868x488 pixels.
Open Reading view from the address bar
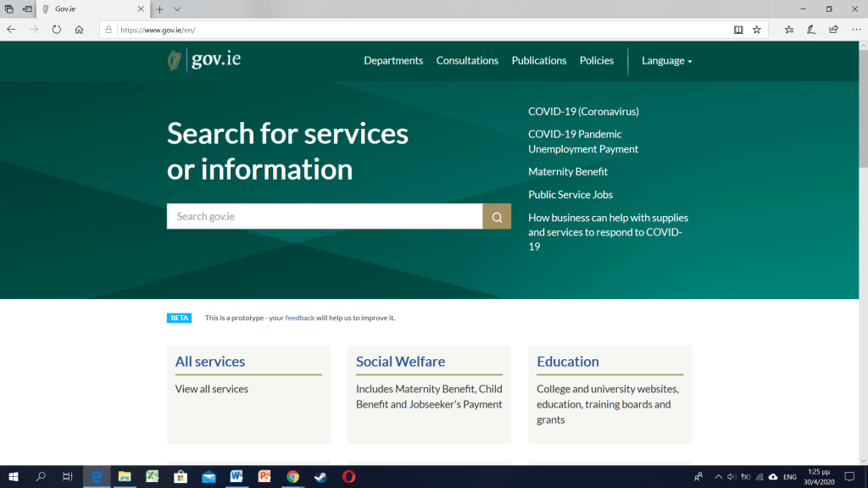737,29
